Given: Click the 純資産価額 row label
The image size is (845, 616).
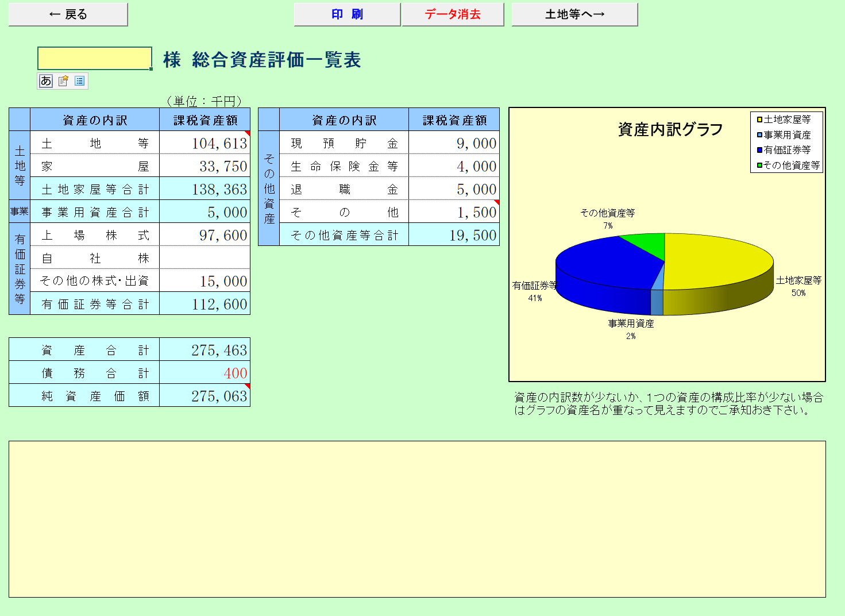Looking at the screenshot, I should pyautogui.click(x=84, y=395).
